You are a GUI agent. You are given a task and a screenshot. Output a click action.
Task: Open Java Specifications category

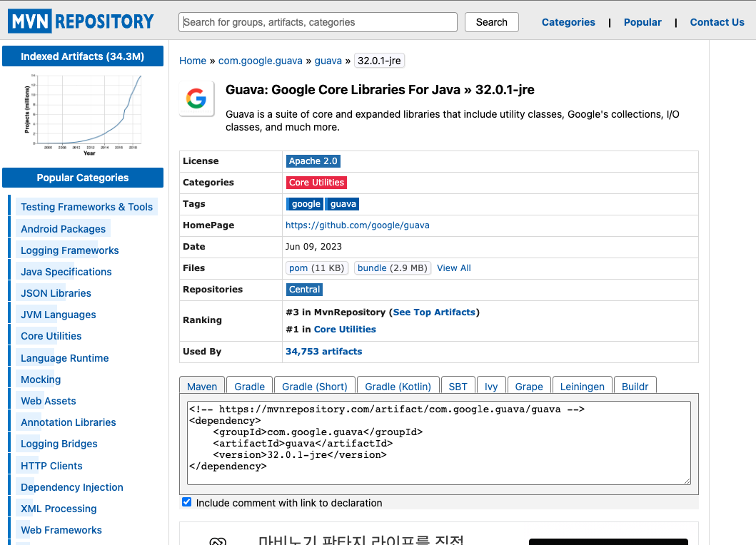coord(66,271)
